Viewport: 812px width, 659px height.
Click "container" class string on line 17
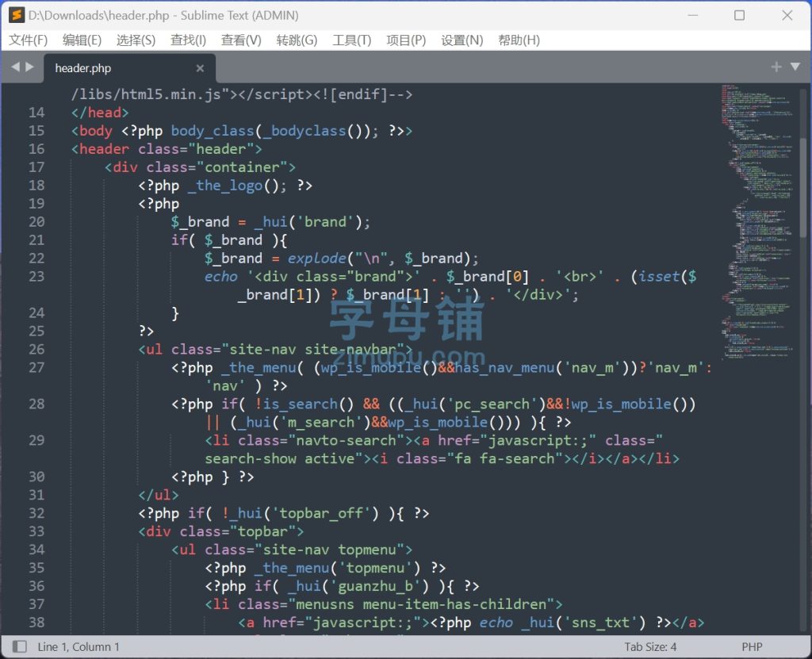pos(242,167)
